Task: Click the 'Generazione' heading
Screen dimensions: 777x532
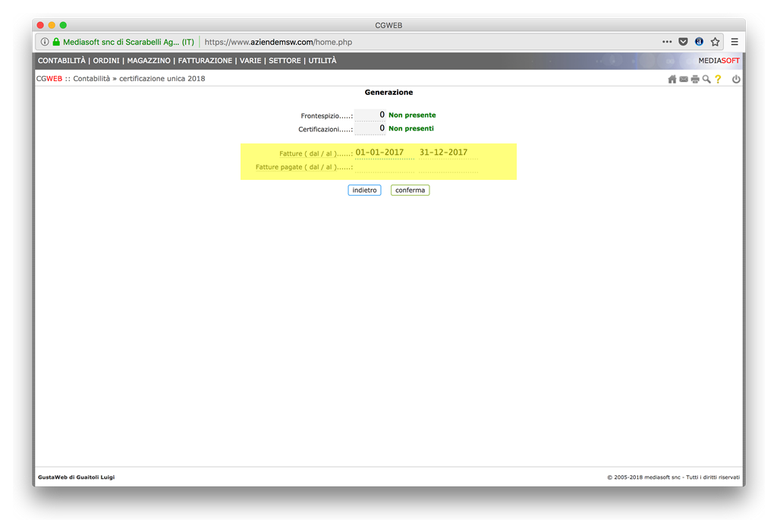Action: click(388, 93)
